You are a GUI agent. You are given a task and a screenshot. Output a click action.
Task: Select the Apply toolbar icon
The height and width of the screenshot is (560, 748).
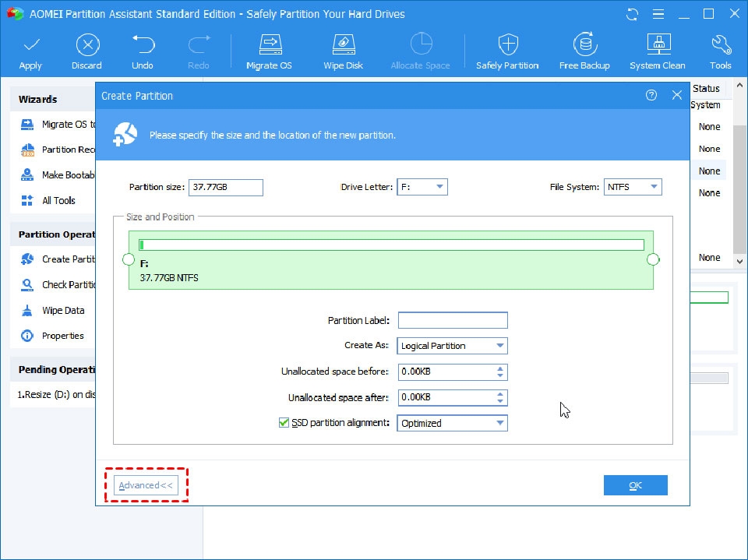[30, 50]
